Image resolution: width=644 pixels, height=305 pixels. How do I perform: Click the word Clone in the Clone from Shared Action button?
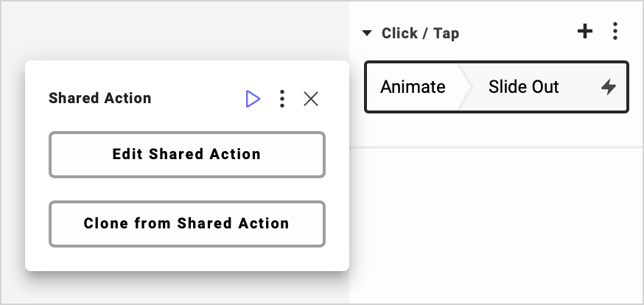pos(104,223)
